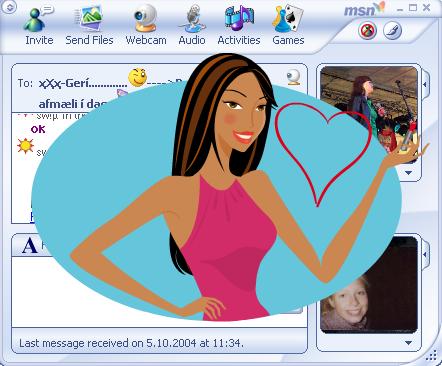Click my own display picture thumbnail
This screenshot has width=442, height=366.
tap(368, 285)
